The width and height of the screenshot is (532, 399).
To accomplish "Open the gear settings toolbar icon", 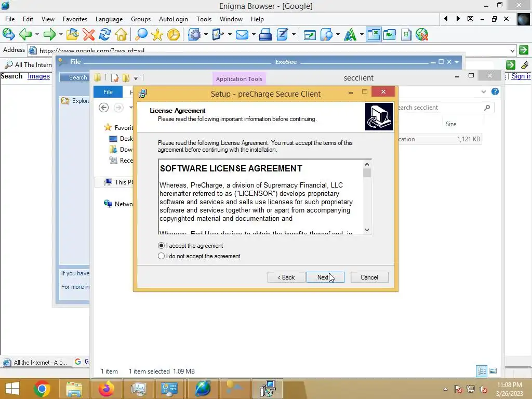I will coord(194,35).
